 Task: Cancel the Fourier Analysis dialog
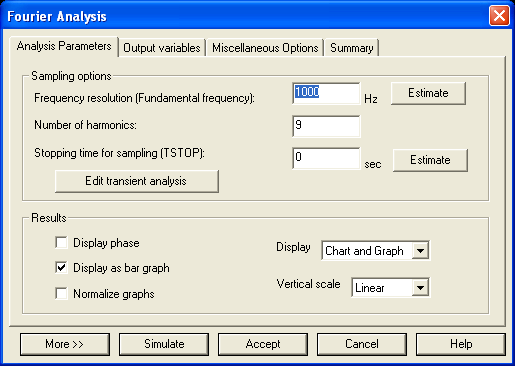[x=362, y=344]
